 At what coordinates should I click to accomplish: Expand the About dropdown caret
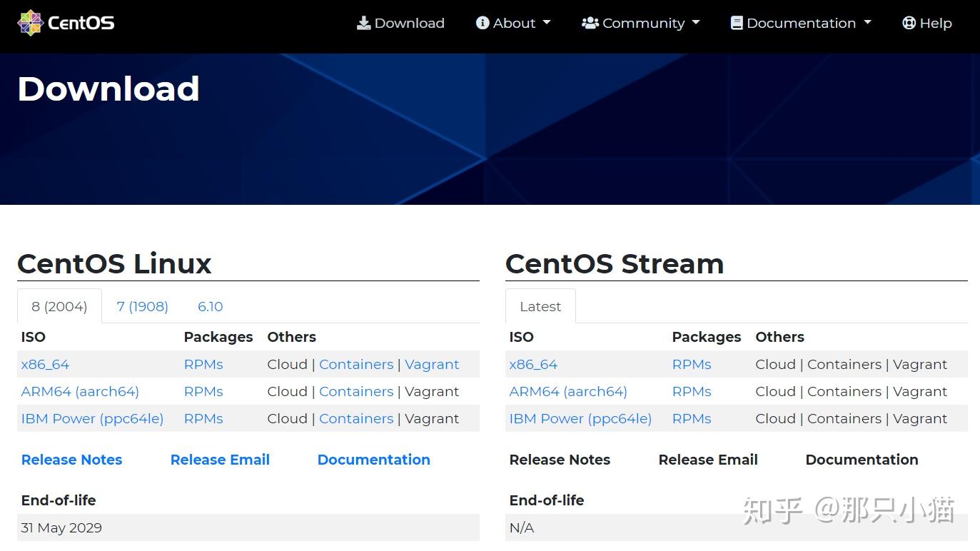(547, 23)
